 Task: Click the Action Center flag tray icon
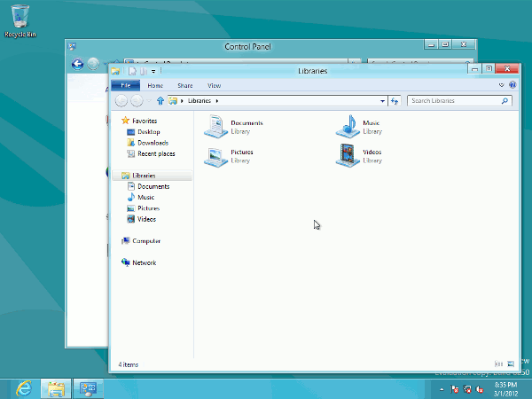pos(455,389)
